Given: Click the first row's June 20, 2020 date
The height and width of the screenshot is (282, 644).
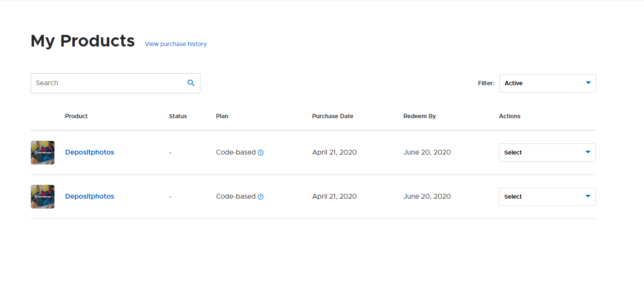Looking at the screenshot, I should [427, 152].
